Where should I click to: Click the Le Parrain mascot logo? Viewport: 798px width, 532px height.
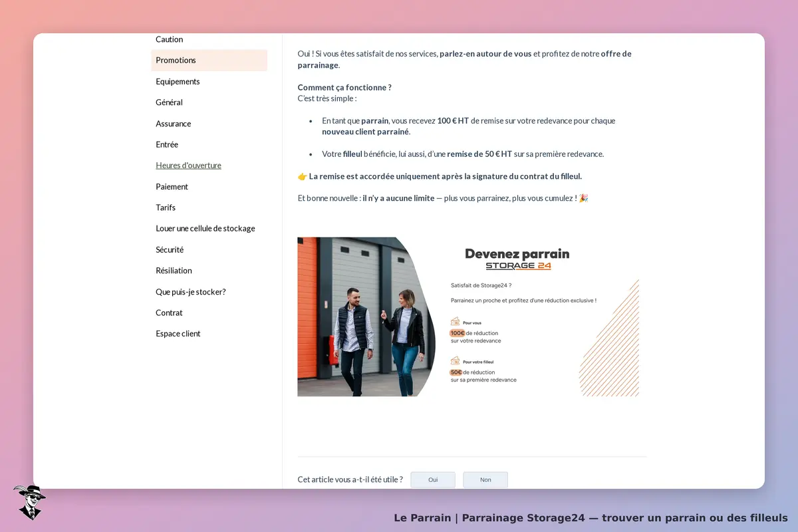[29, 502]
